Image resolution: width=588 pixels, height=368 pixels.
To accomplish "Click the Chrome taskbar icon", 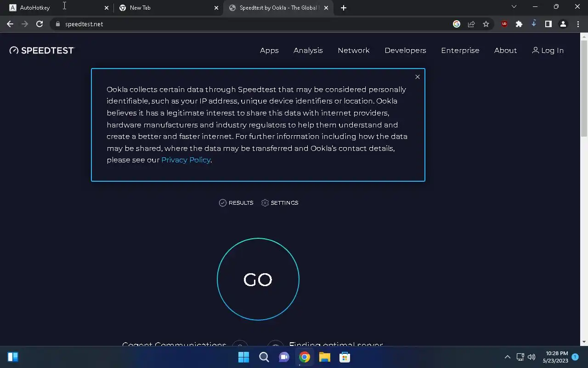I will point(304,357).
